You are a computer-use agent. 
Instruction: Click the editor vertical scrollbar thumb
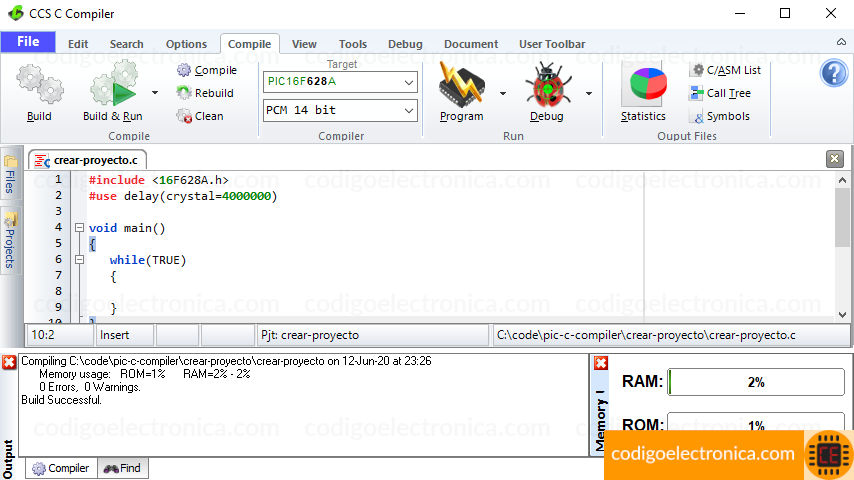coord(843,218)
